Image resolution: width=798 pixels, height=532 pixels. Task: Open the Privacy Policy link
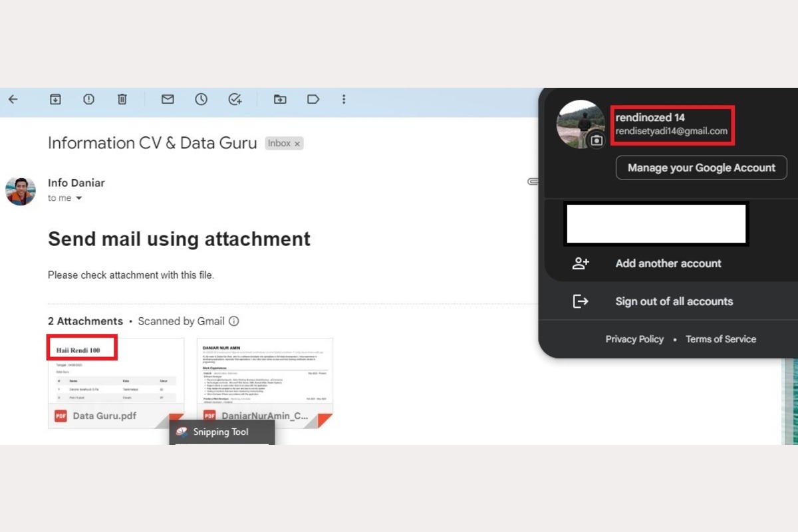pos(634,339)
